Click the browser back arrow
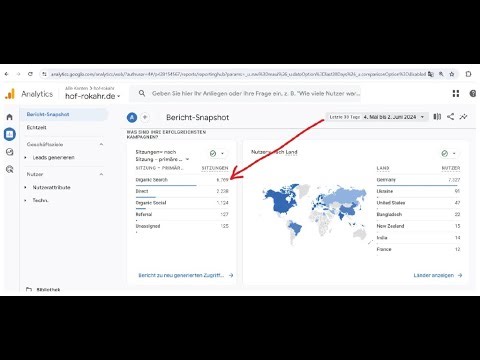 pos(7,74)
